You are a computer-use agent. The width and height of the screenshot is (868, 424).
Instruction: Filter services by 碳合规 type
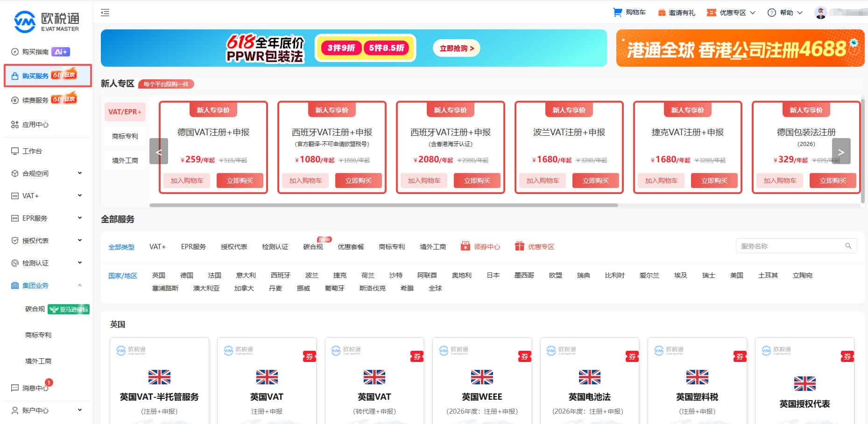(x=313, y=247)
